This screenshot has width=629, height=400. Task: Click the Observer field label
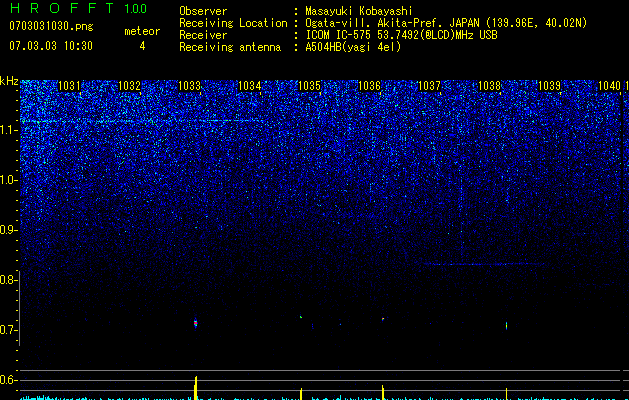click(203, 11)
